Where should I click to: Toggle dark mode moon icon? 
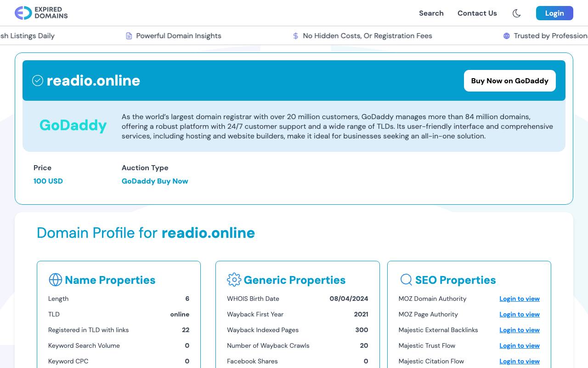coord(516,13)
